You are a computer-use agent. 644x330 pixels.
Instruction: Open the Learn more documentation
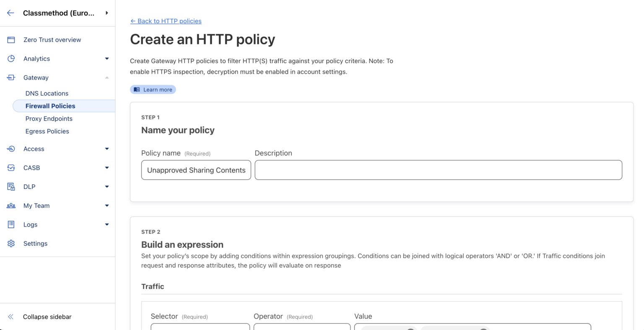(153, 89)
